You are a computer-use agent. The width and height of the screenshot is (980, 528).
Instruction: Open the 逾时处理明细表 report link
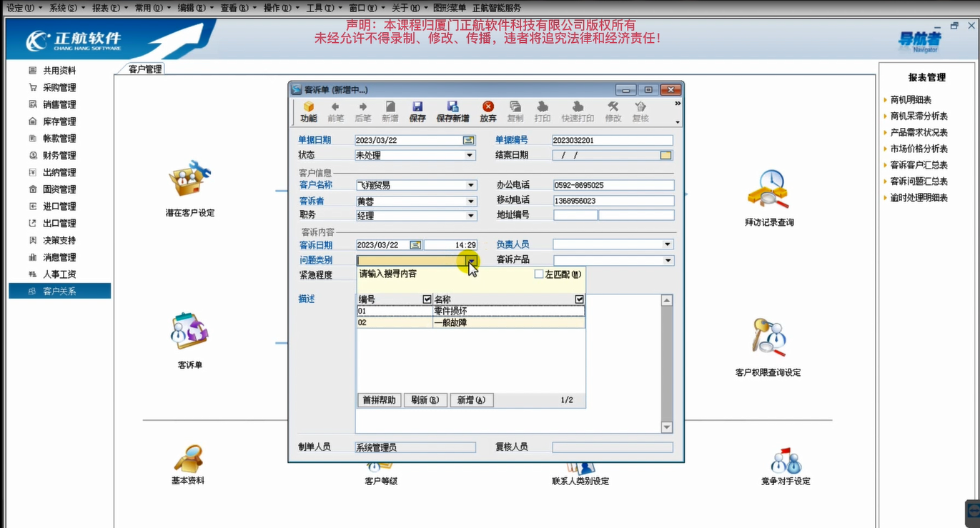(x=919, y=198)
